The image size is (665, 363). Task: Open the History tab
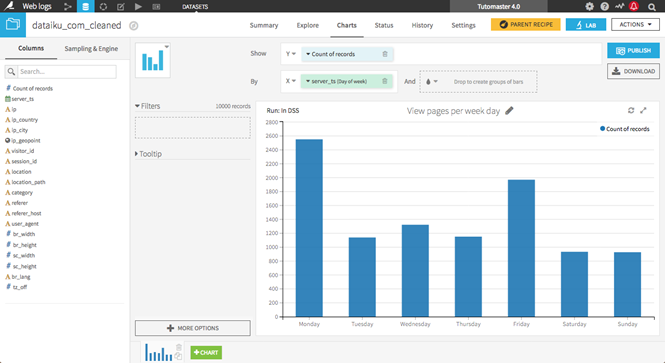[422, 25]
